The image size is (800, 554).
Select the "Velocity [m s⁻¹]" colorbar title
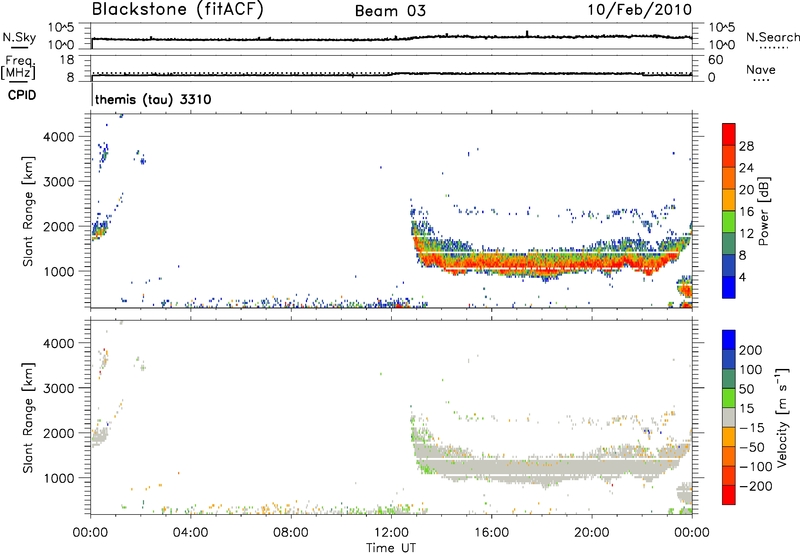point(783,417)
